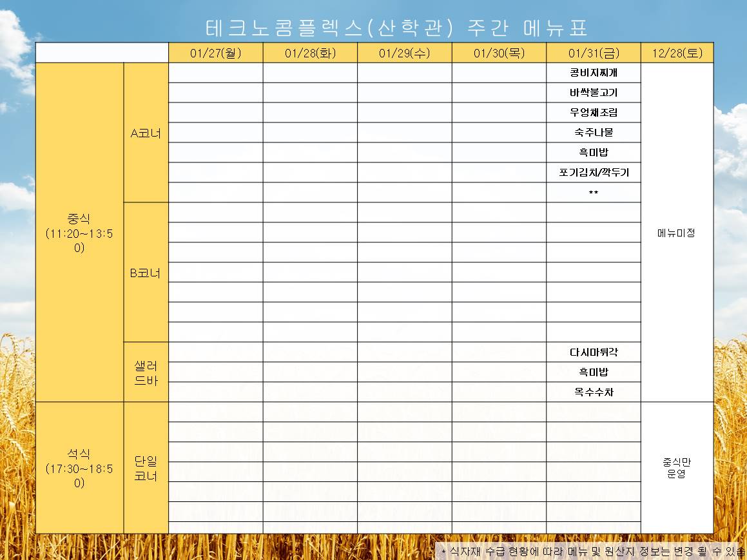Click the 01/30(목) column header

pyautogui.click(x=499, y=53)
